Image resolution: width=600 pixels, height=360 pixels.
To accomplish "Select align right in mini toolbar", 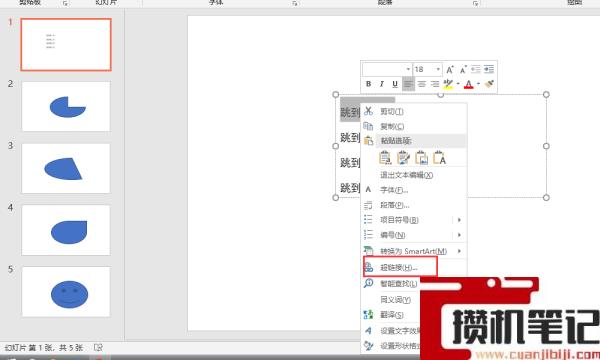I will (x=435, y=84).
